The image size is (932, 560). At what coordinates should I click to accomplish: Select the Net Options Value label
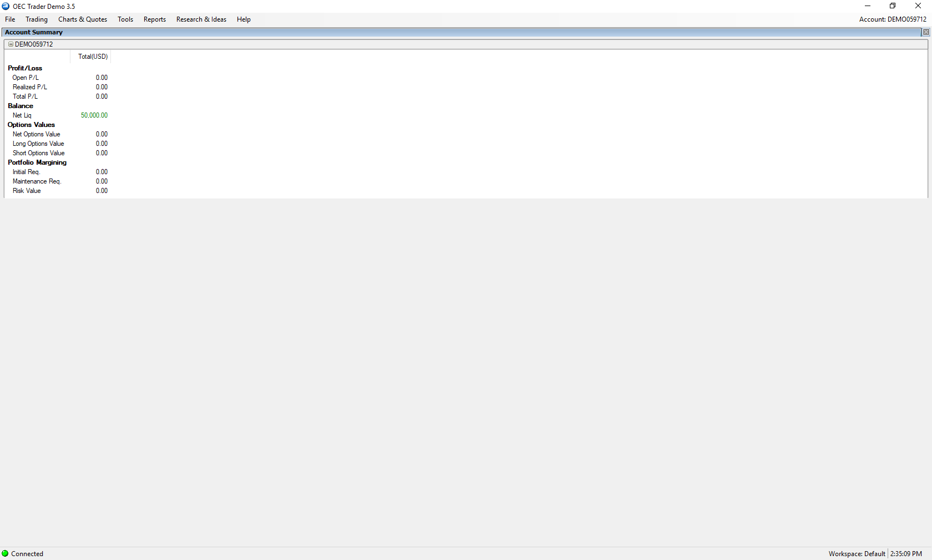(x=37, y=134)
